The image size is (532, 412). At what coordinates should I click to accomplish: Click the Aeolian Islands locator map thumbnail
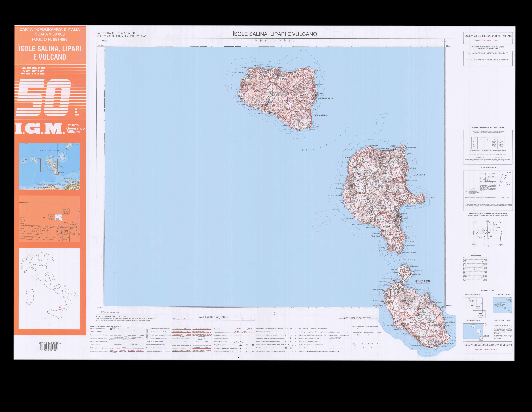49,166
